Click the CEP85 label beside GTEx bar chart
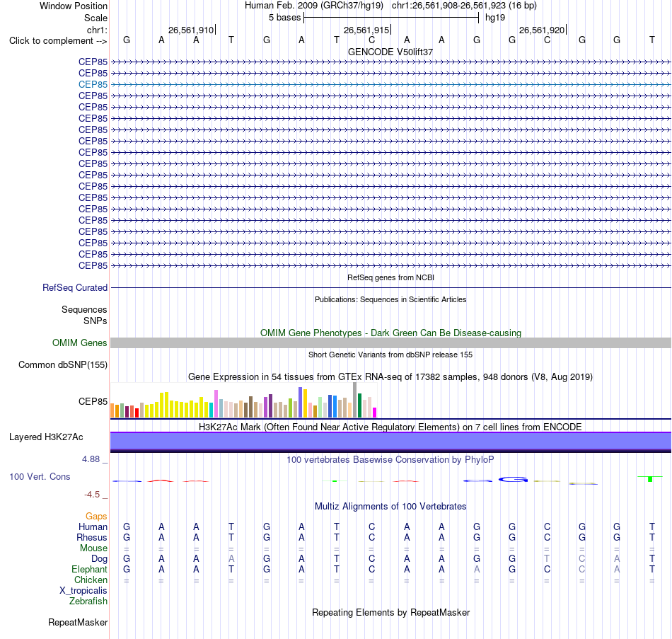Viewport: 672px width, 639px height. pyautogui.click(x=93, y=401)
